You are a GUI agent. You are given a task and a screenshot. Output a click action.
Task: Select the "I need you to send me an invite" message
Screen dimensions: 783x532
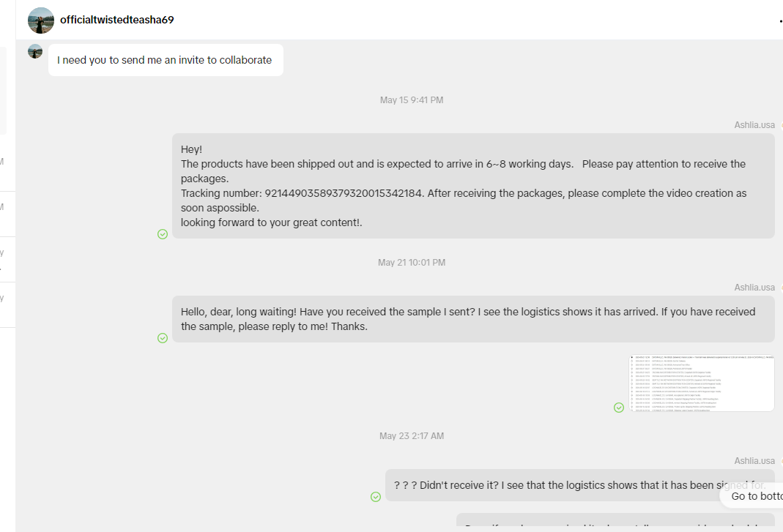(165, 60)
